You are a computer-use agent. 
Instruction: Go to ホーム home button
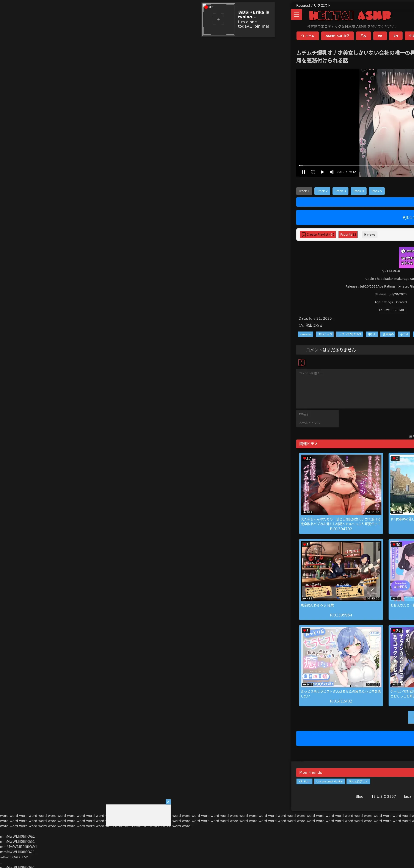coord(307,36)
